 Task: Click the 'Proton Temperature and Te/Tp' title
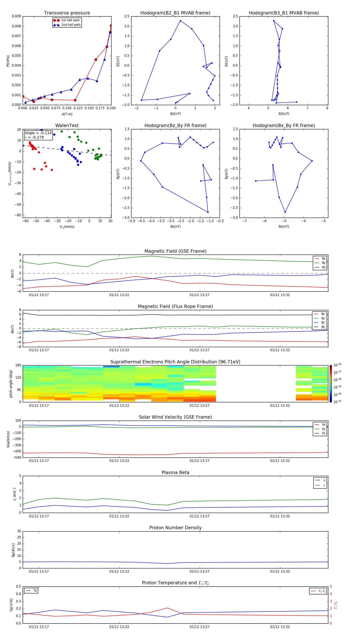coord(175,583)
